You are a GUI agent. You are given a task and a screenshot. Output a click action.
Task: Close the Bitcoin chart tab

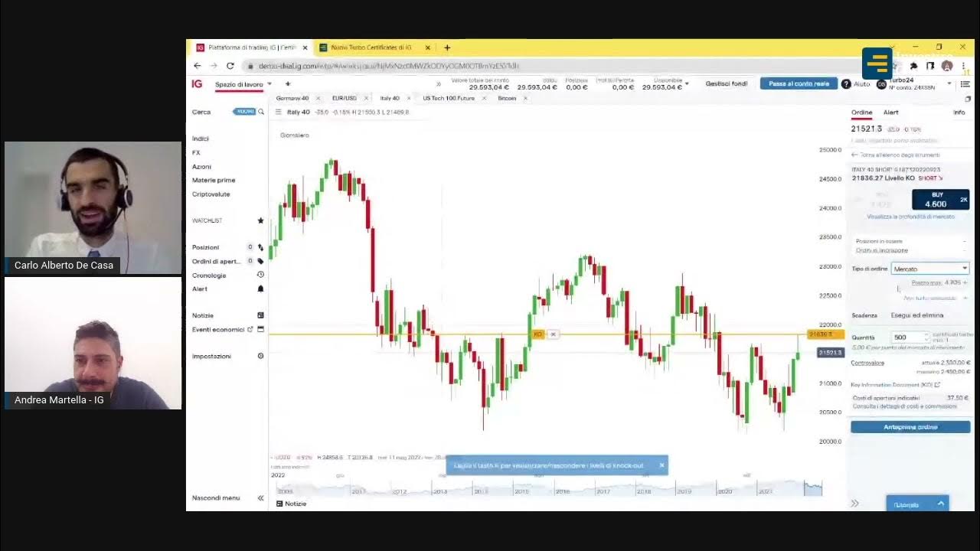(x=525, y=98)
